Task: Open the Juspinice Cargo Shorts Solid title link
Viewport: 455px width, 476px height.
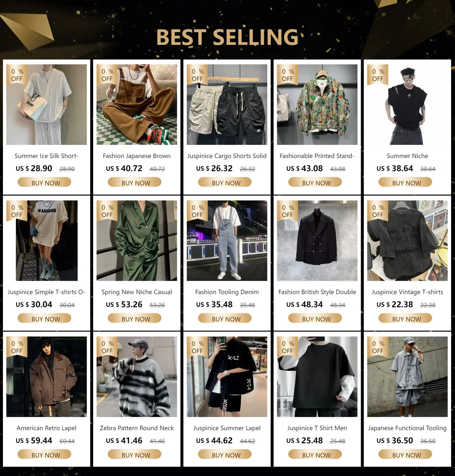Action: pyautogui.click(x=227, y=156)
